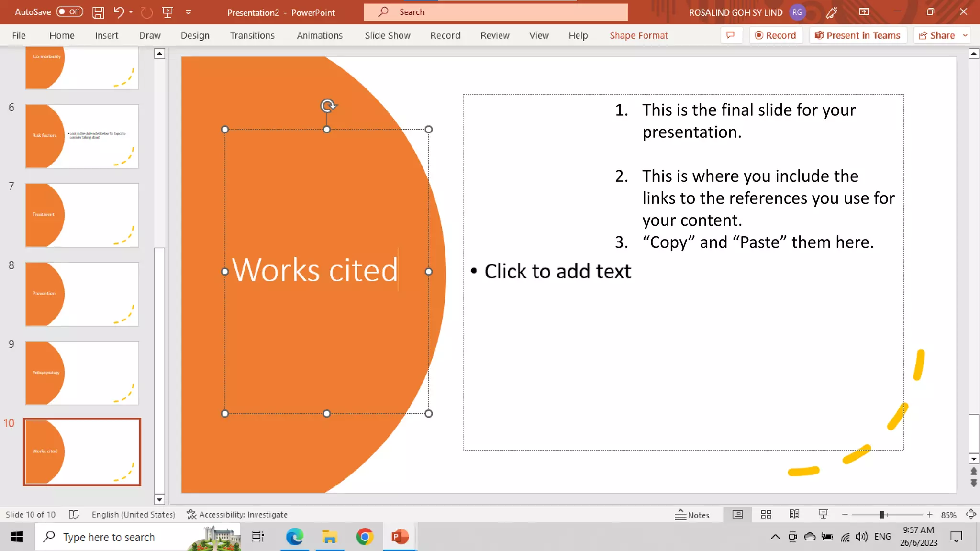Switch to Reading View icon
The width and height of the screenshot is (980, 551).
click(794, 515)
